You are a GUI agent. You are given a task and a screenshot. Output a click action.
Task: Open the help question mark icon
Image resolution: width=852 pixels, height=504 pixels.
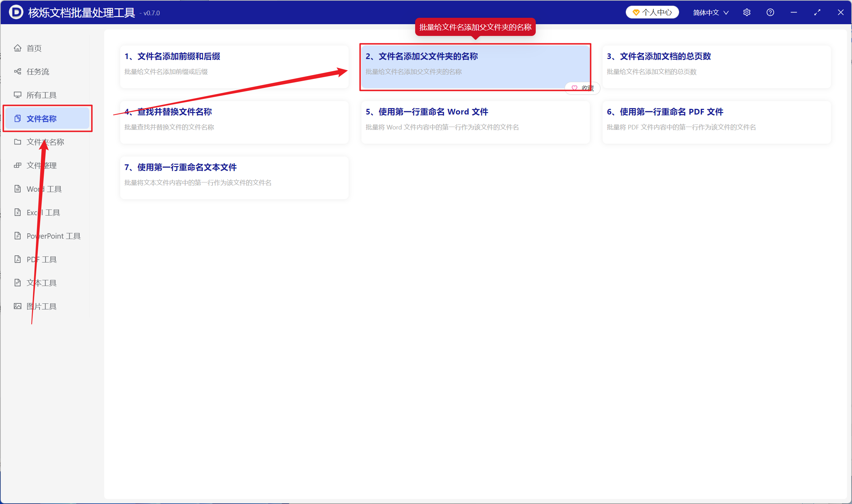pos(770,12)
